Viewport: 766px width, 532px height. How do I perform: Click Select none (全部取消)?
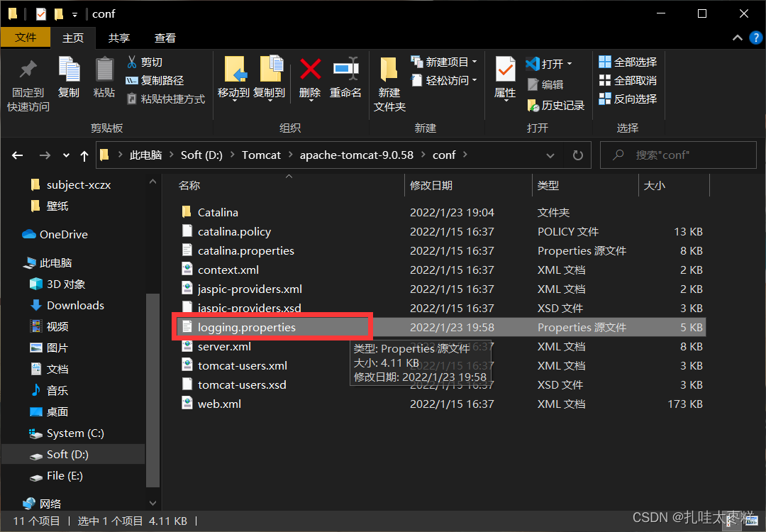click(628, 81)
